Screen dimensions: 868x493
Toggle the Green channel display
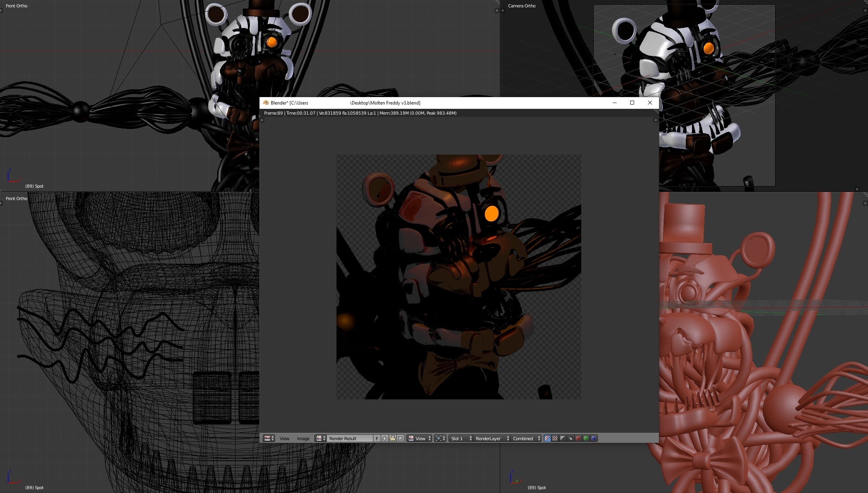pos(586,438)
